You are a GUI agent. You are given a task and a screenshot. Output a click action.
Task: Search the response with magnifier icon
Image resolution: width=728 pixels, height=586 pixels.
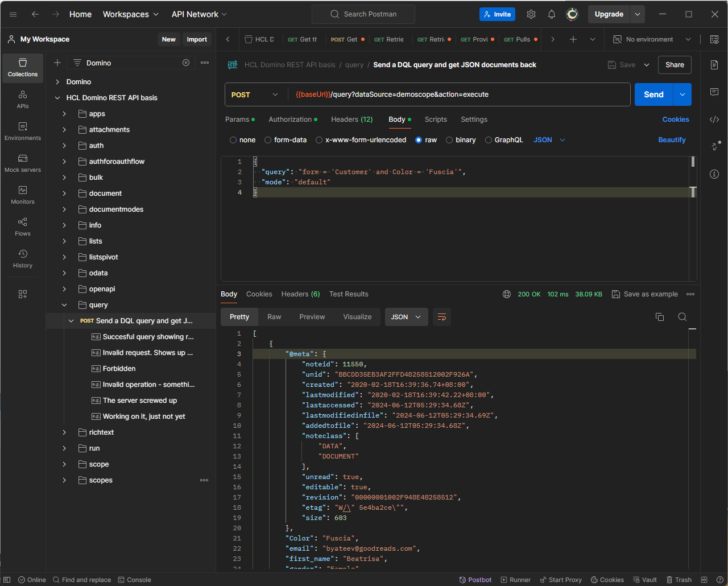pyautogui.click(x=682, y=317)
